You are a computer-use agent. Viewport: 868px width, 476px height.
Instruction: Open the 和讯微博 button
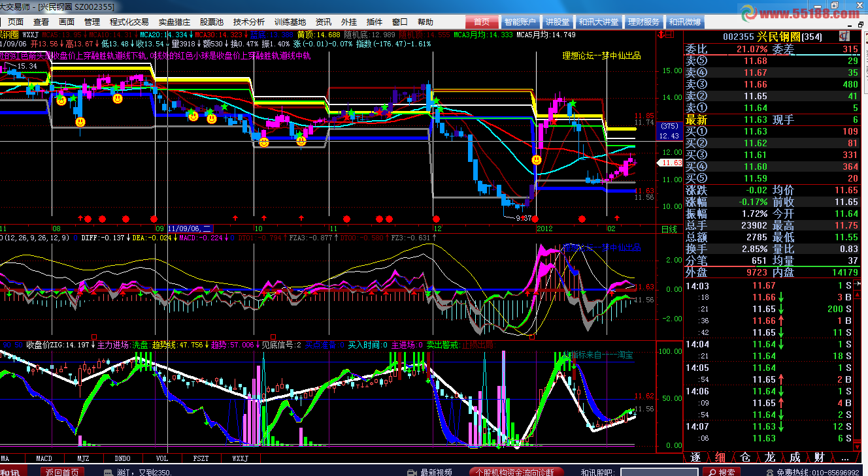coord(686,22)
